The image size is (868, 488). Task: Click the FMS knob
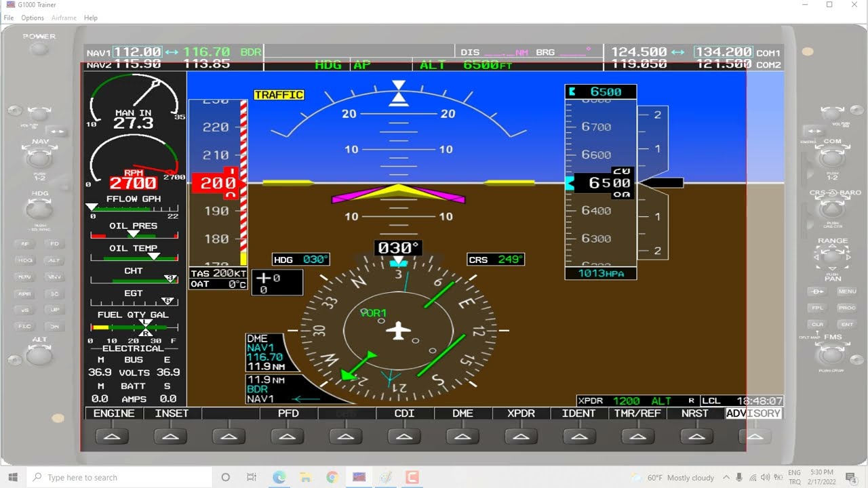(832, 355)
